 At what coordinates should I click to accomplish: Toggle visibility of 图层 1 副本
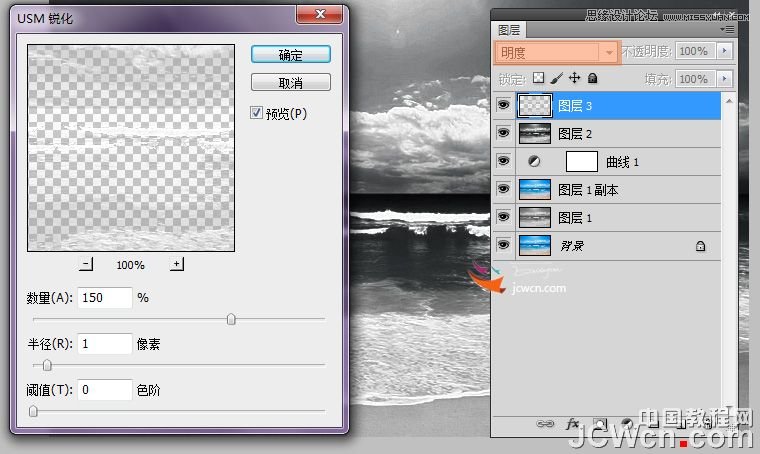[504, 188]
